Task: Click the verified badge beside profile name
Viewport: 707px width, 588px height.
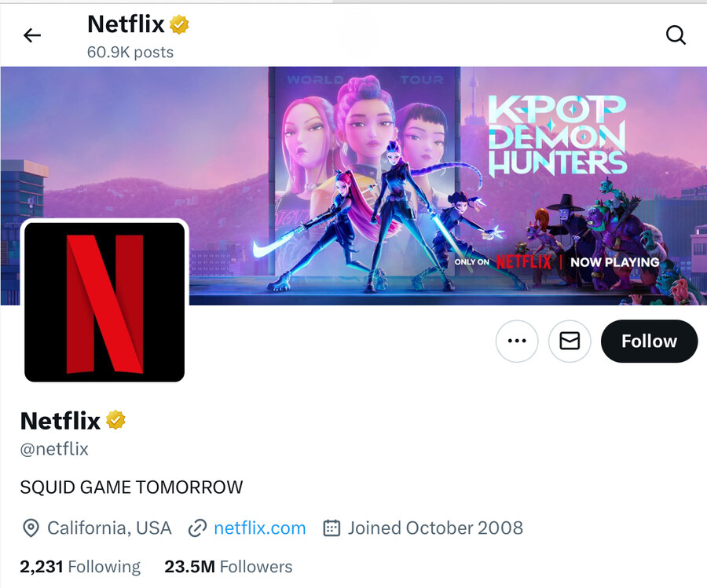Action: (115, 420)
